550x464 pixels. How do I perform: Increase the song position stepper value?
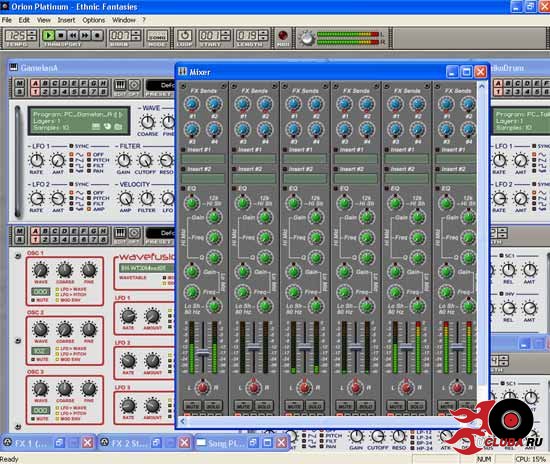(136, 33)
